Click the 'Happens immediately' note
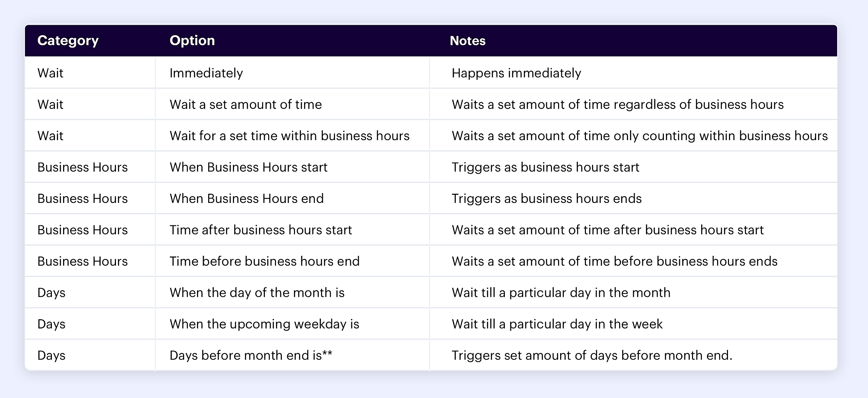 click(516, 73)
